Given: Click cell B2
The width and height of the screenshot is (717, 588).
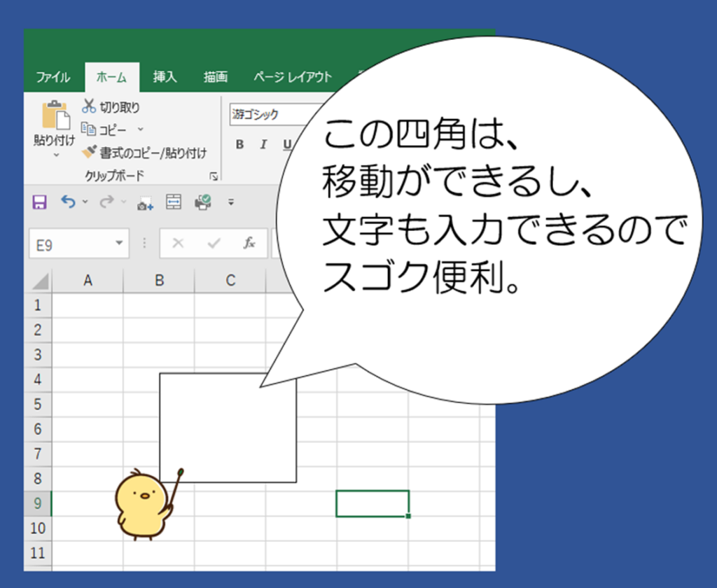Looking at the screenshot, I should (x=159, y=330).
